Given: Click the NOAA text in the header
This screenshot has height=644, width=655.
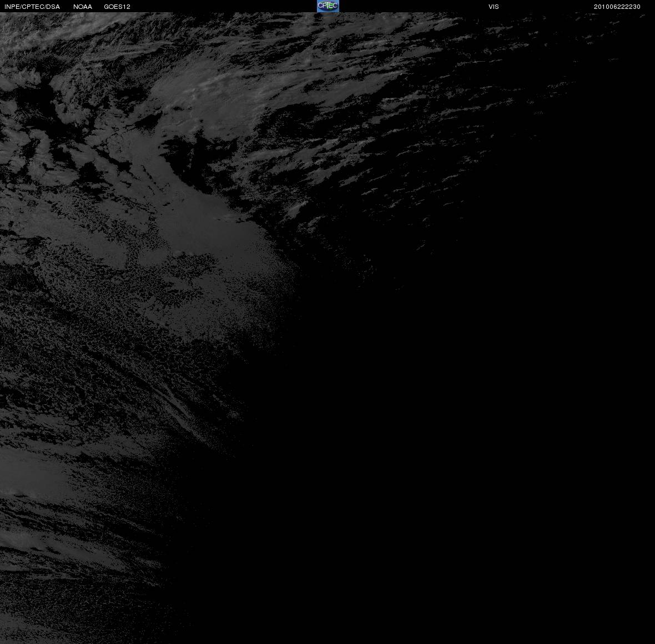Looking at the screenshot, I should (x=82, y=7).
